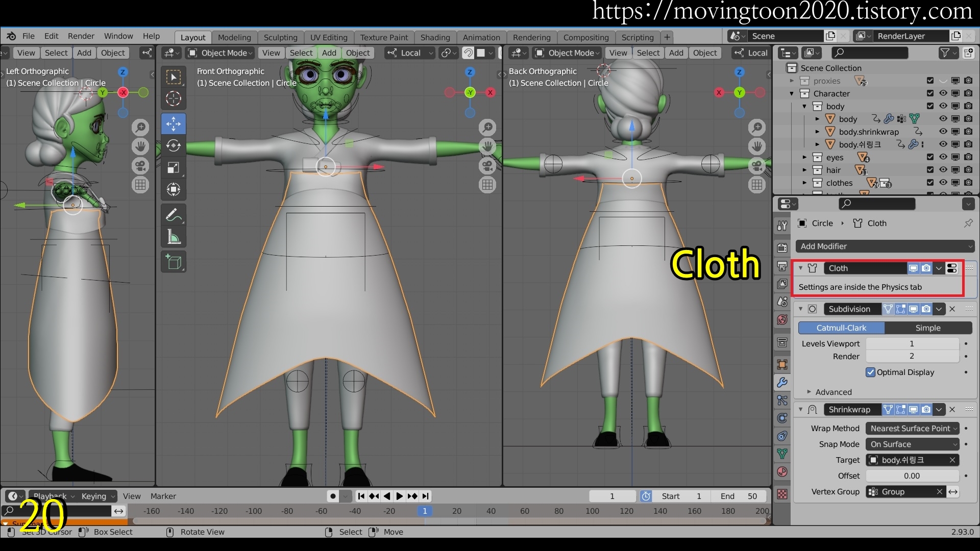Screen dimensions: 980x551
Task: Open the Add Modifier dropdown
Action: click(885, 246)
